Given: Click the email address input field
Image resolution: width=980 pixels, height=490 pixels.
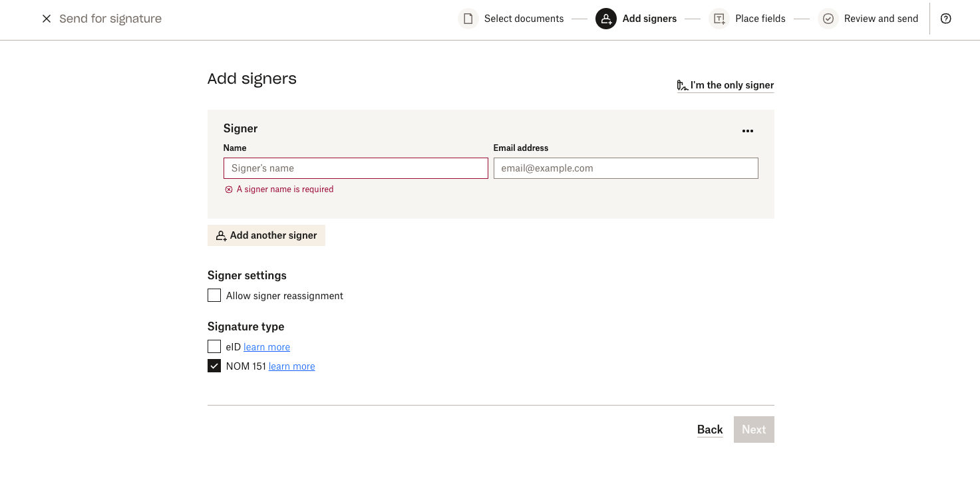Looking at the screenshot, I should pos(625,168).
